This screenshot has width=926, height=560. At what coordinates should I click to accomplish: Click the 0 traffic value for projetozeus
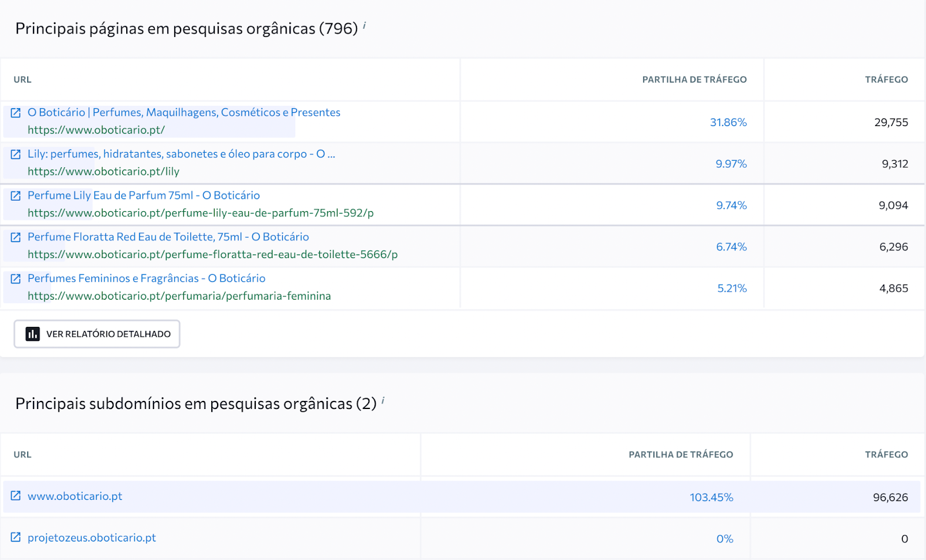click(905, 539)
